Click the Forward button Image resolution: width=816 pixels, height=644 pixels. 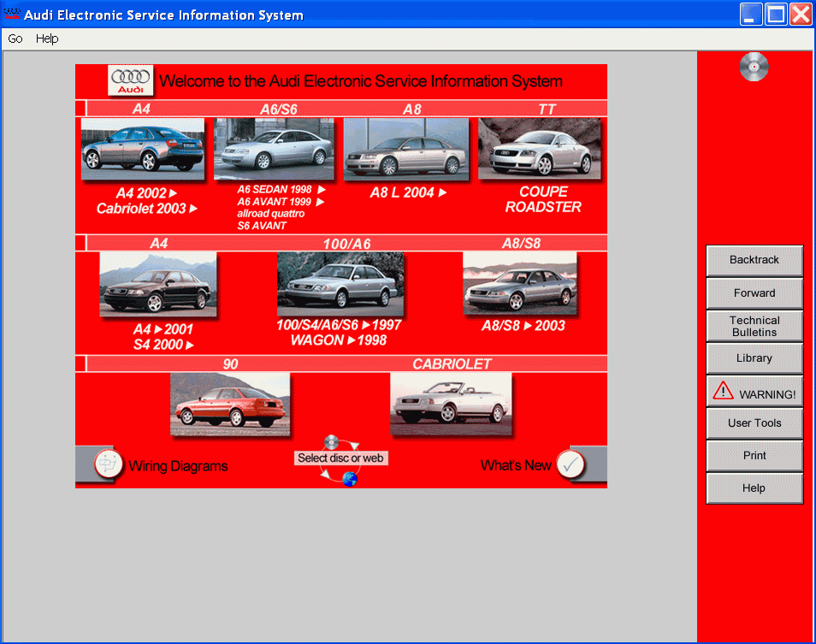point(754,292)
